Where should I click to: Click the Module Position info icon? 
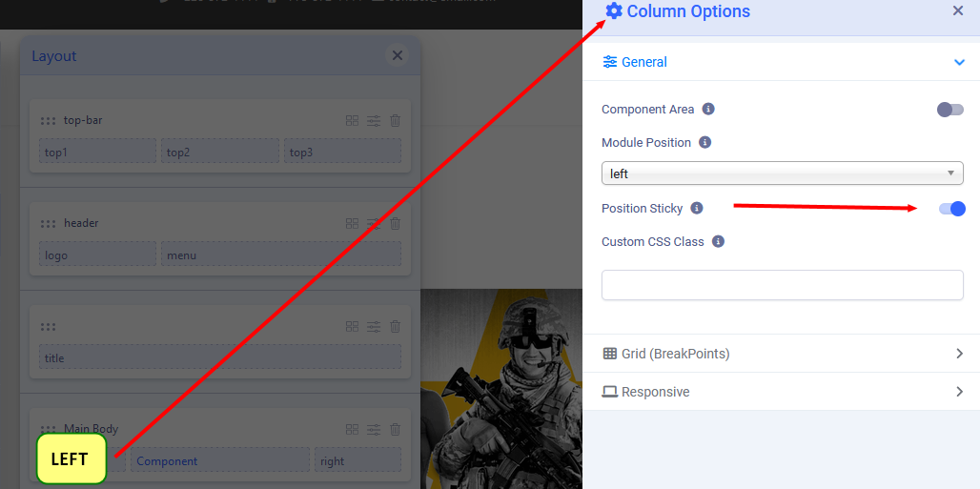pyautogui.click(x=705, y=143)
